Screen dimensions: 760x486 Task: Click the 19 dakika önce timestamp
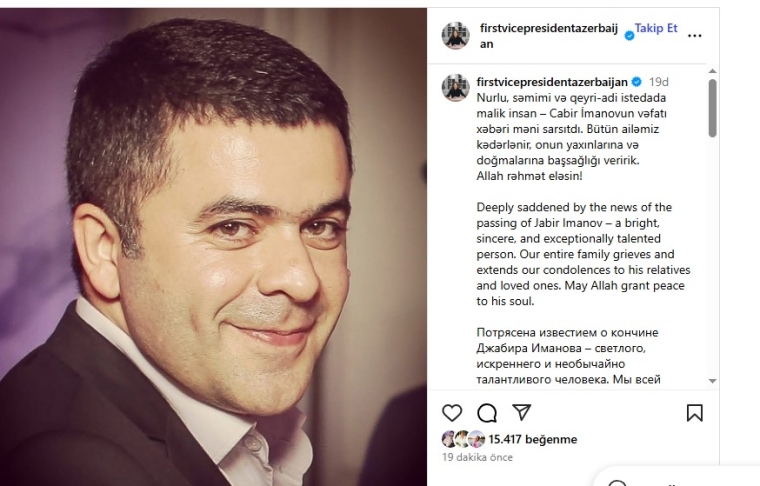pos(477,457)
